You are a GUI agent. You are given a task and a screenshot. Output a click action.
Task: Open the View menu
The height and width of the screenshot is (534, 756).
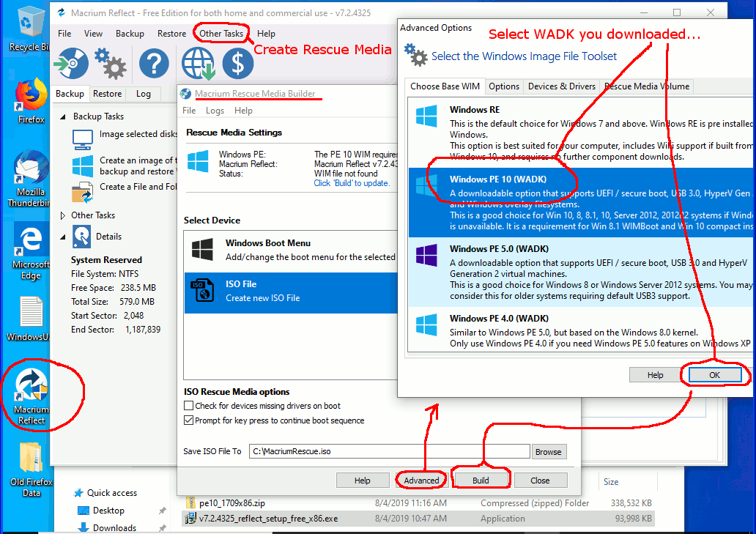point(93,33)
